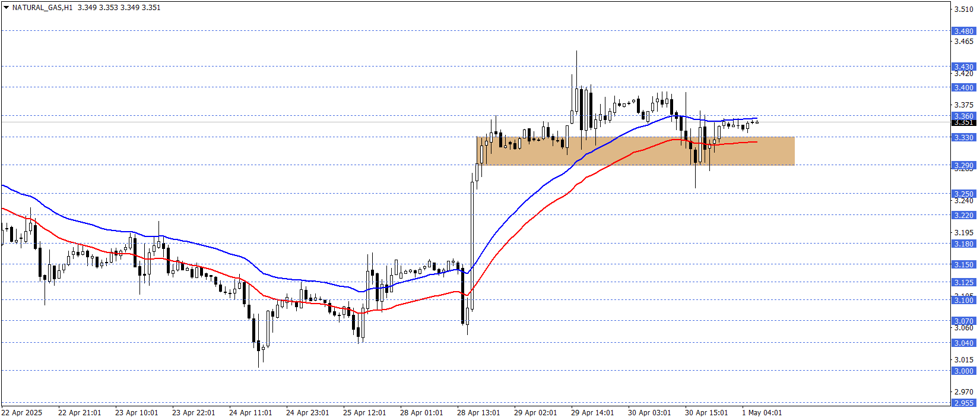This screenshot has width=980, height=420.
Task: Click the 3.000 level price label
Action: tap(963, 371)
